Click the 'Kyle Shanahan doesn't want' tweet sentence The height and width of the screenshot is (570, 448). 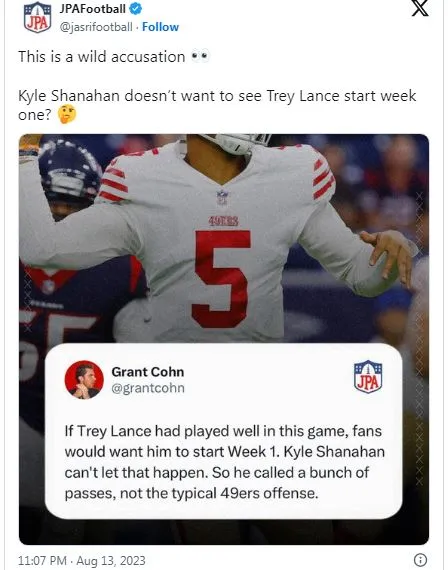tap(217, 105)
